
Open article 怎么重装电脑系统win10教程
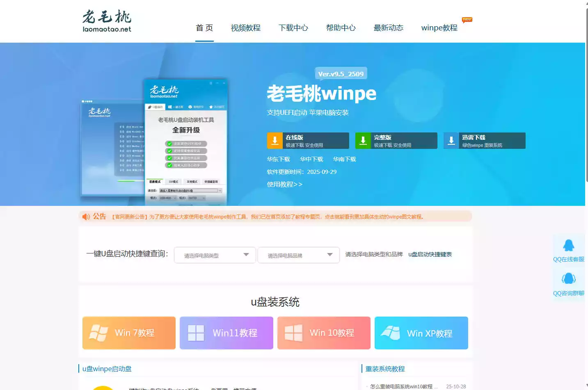[x=404, y=386]
